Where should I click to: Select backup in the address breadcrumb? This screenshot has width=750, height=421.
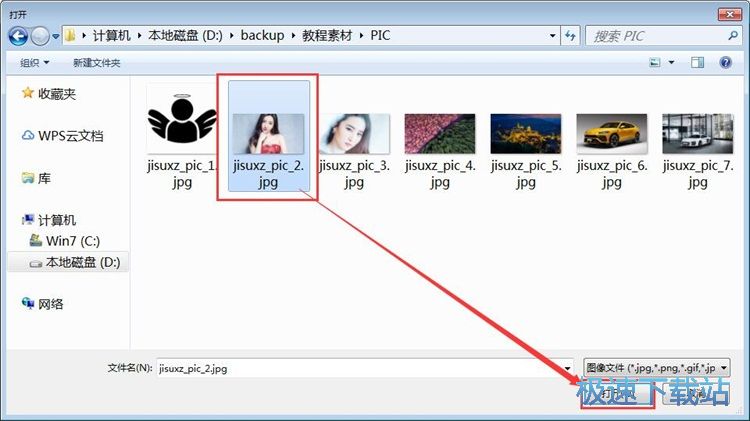click(x=262, y=35)
